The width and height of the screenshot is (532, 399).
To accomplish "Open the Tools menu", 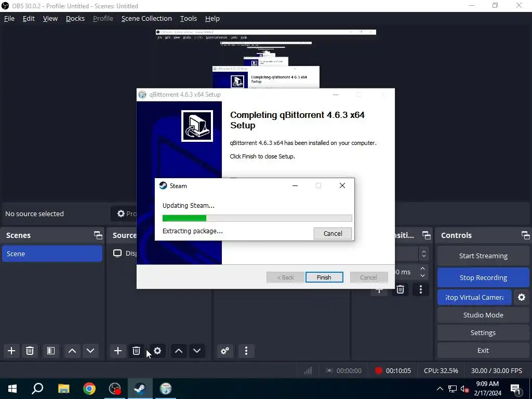I will (188, 18).
